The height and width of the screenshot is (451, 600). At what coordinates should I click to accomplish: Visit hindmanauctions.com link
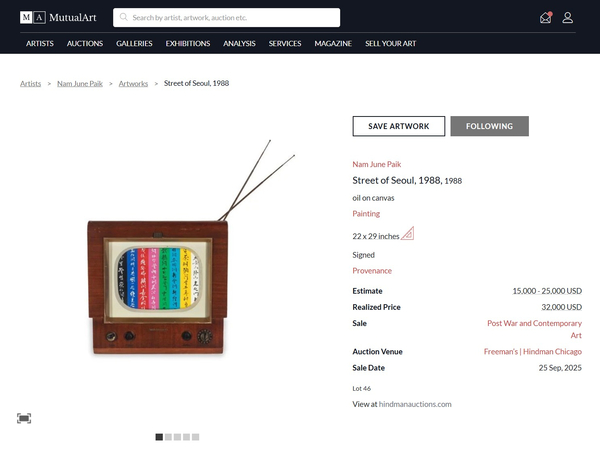(x=415, y=404)
